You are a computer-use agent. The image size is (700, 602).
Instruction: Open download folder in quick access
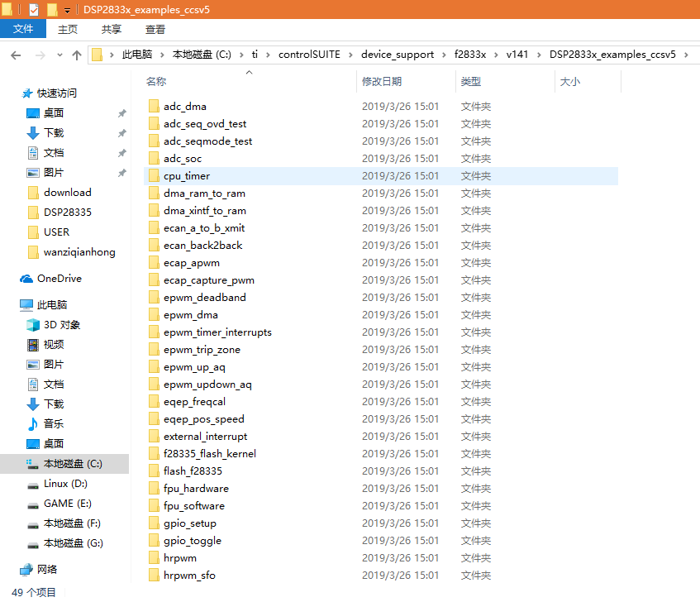click(x=68, y=193)
